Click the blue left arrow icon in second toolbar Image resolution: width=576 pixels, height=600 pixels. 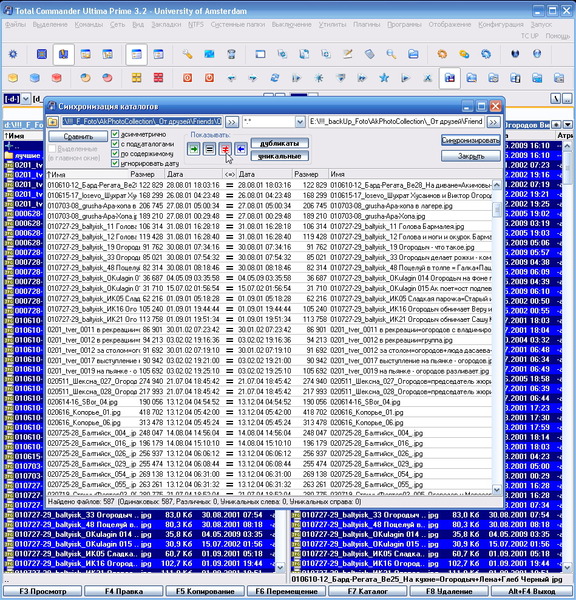pyautogui.click(x=231, y=78)
